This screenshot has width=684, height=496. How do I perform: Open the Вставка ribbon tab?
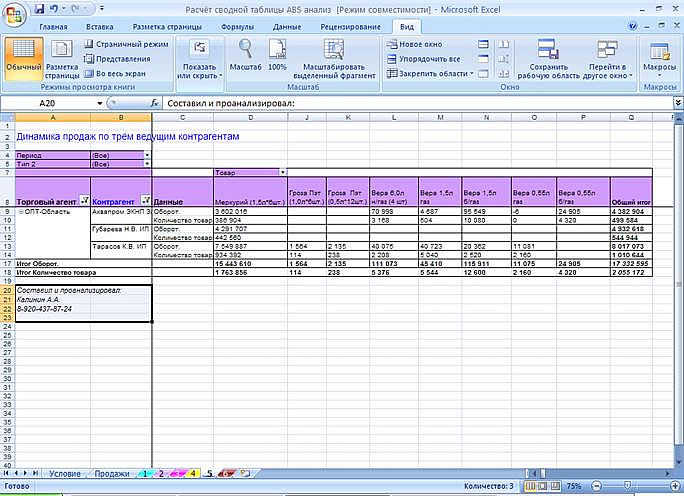pos(99,27)
